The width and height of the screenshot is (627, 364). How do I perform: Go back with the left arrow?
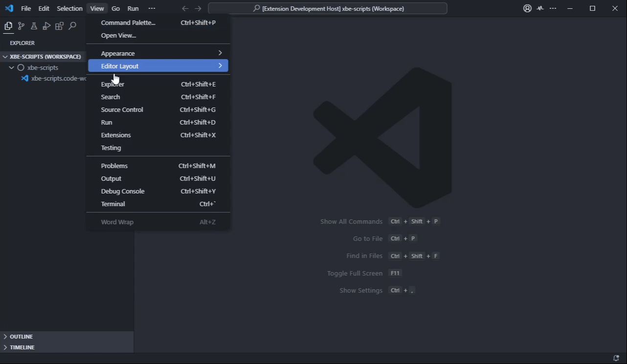(x=185, y=8)
